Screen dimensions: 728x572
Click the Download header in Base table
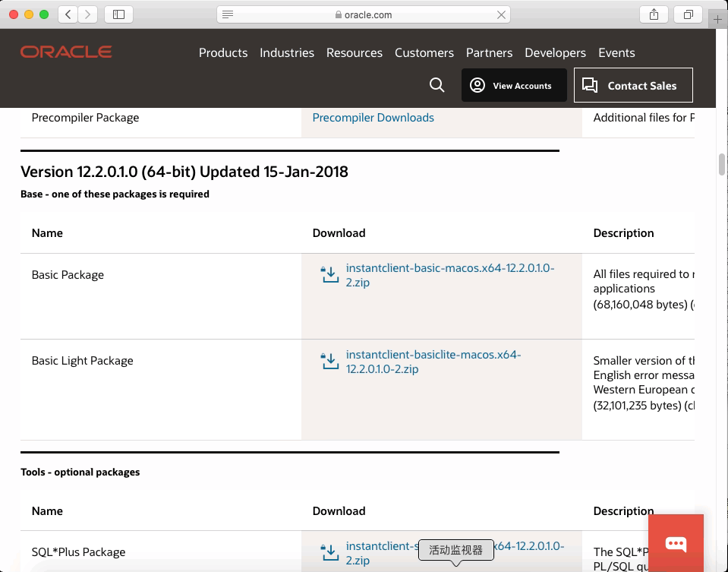[x=339, y=232]
